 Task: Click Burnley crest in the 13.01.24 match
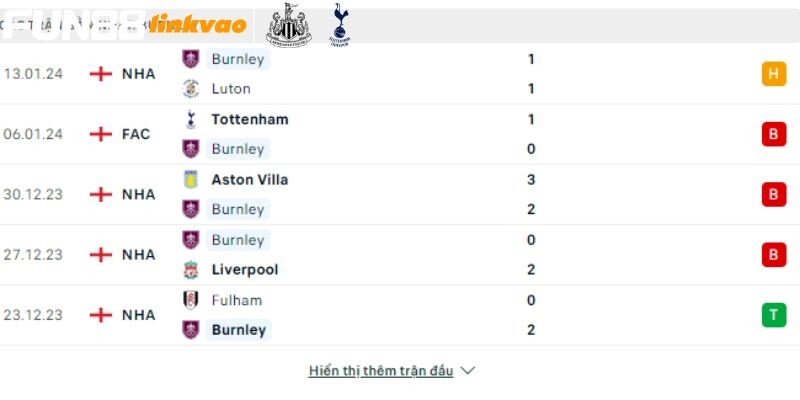190,59
